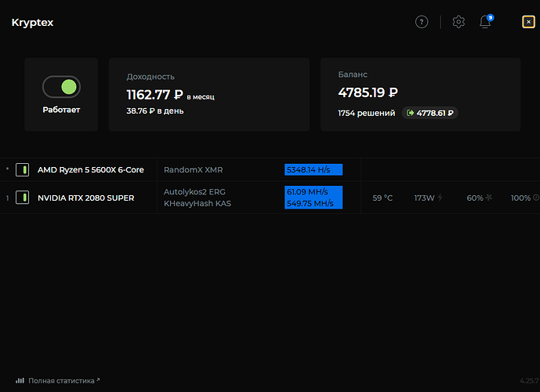This screenshot has height=392, width=540.
Task: Close the Kryptex window with X button
Action: 528,22
